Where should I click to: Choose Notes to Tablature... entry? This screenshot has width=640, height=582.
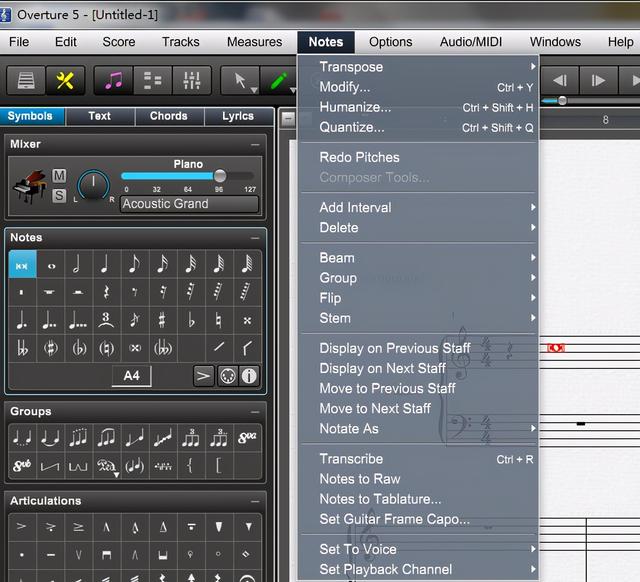(418, 499)
